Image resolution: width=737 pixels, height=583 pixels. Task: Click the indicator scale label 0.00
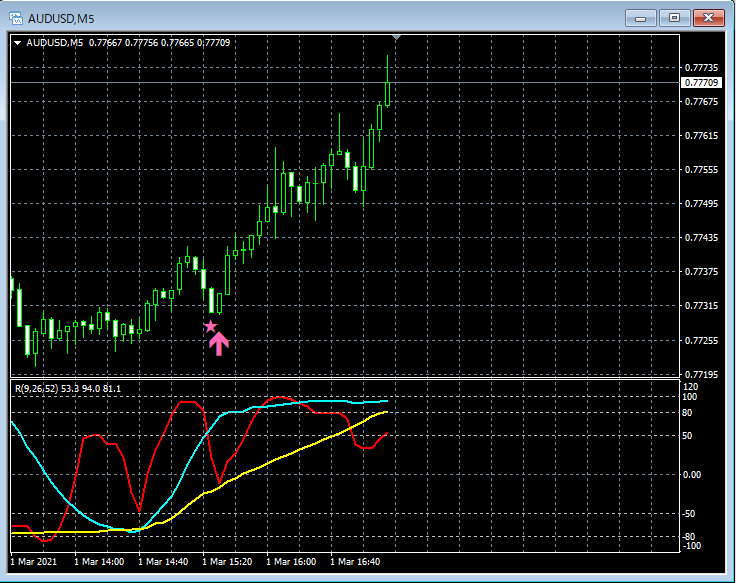click(x=692, y=475)
